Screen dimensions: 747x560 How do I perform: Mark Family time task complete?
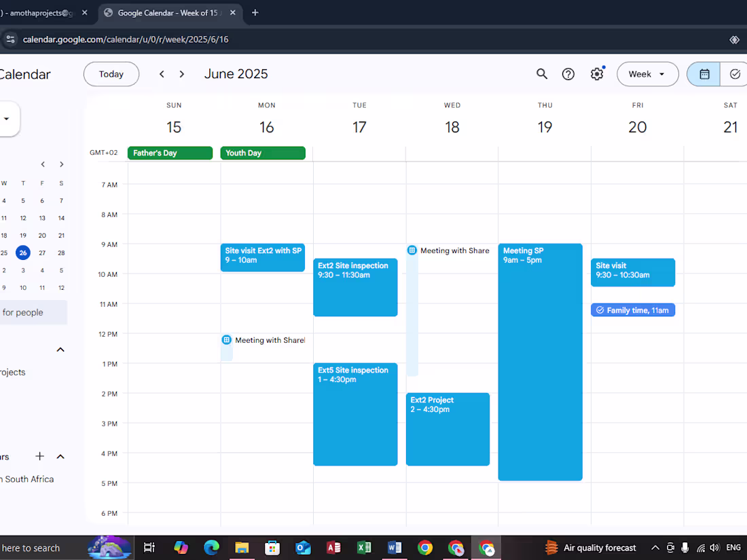pos(600,310)
